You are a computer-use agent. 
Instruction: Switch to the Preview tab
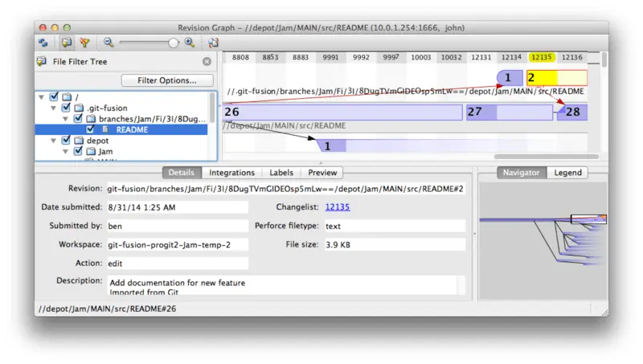tap(322, 173)
